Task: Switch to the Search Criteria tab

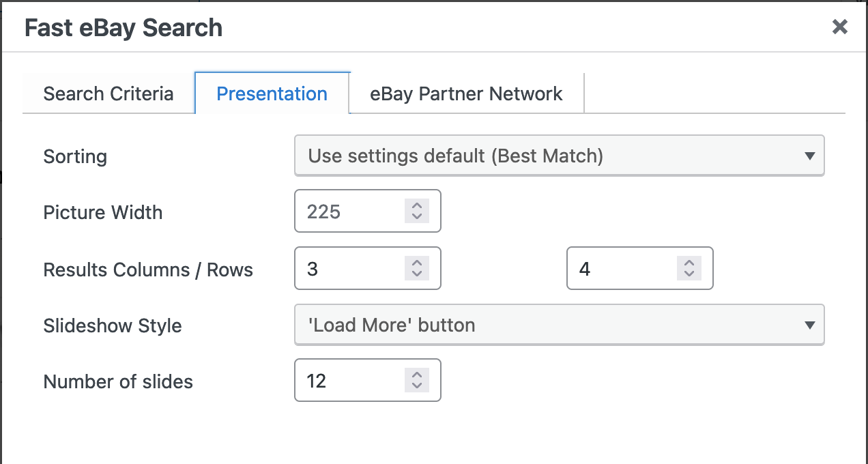Action: pos(108,93)
